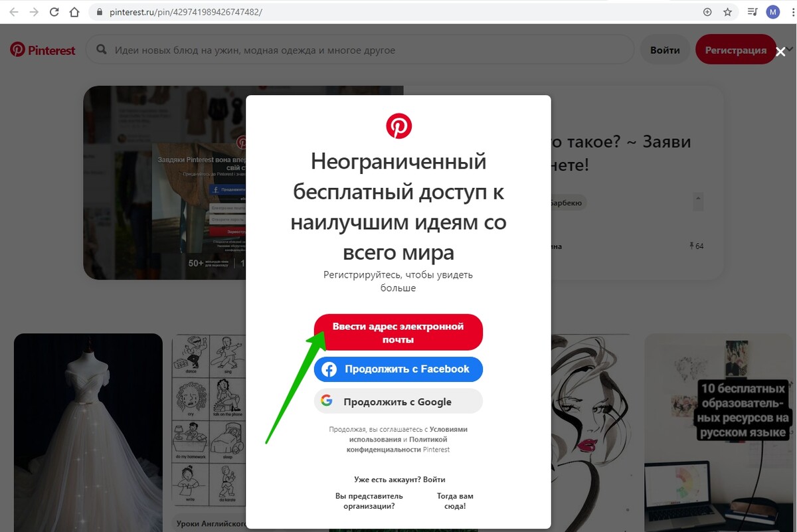
Task: Click the Pinterest logo in the header
Action: (x=43, y=50)
